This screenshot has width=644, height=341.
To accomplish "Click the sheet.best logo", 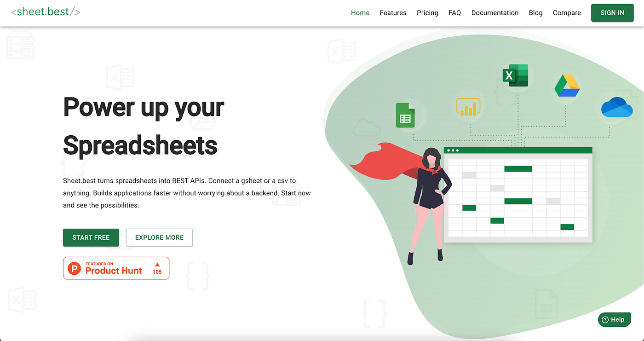I will point(45,12).
